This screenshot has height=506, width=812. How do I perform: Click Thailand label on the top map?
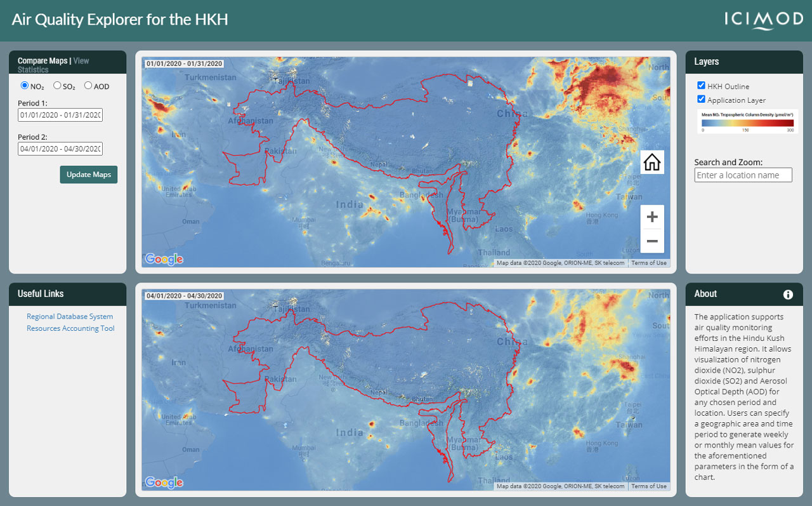point(494,253)
